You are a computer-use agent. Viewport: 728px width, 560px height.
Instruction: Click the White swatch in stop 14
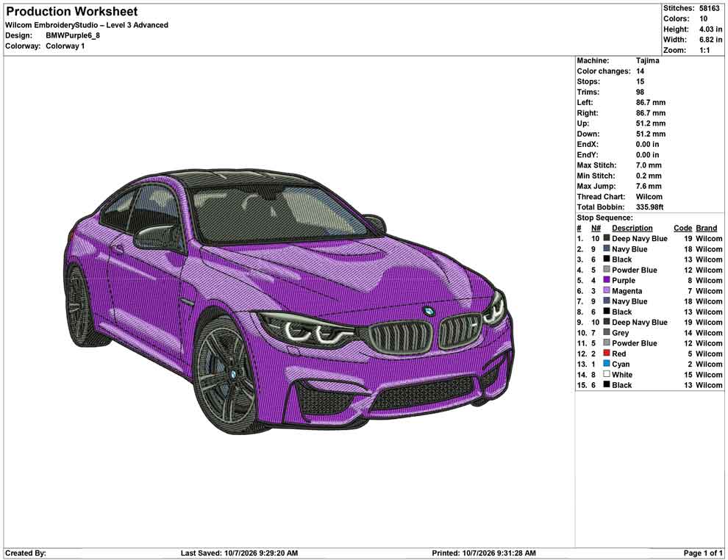pyautogui.click(x=607, y=374)
